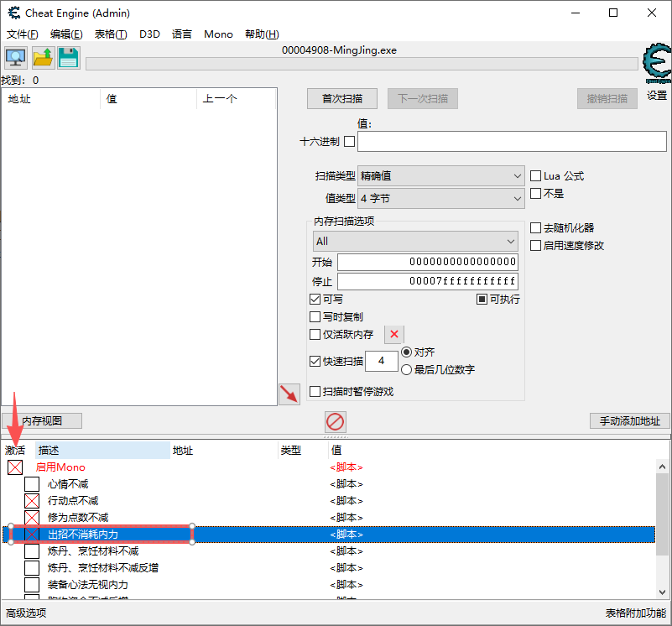Click the 手动添加地址 button
This screenshot has height=626, width=672.
pyautogui.click(x=629, y=420)
